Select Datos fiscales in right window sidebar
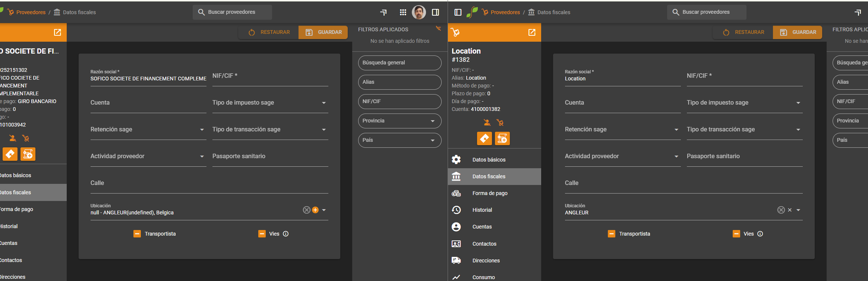This screenshot has width=868, height=281. tap(494, 176)
